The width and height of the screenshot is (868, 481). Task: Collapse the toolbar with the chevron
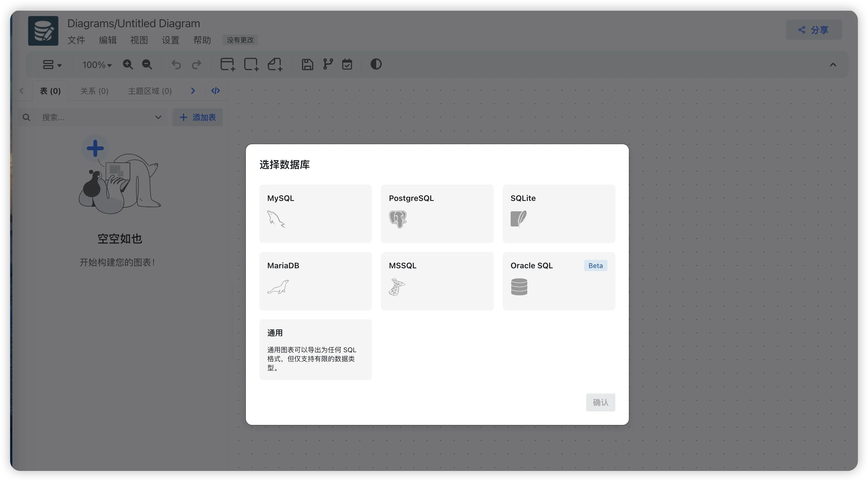point(833,65)
